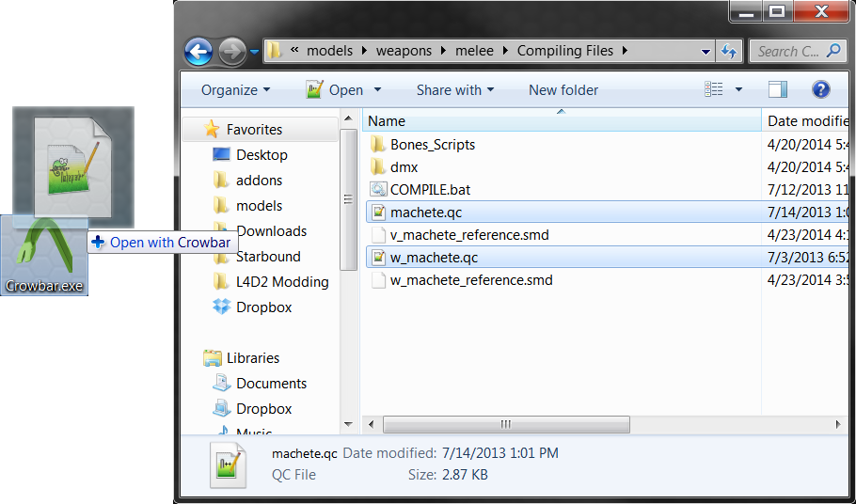The width and height of the screenshot is (856, 504).
Task: Expand the arrow after 'Compiling Files'
Action: click(x=624, y=51)
